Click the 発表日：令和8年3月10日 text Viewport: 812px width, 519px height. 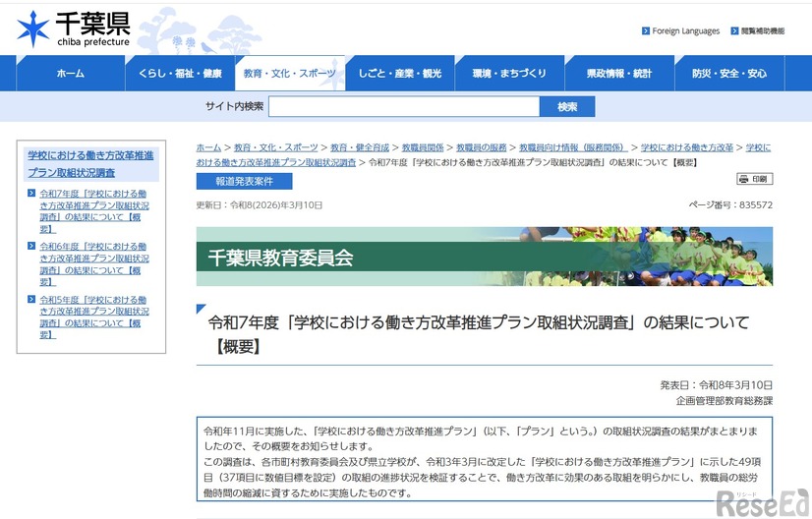(717, 385)
